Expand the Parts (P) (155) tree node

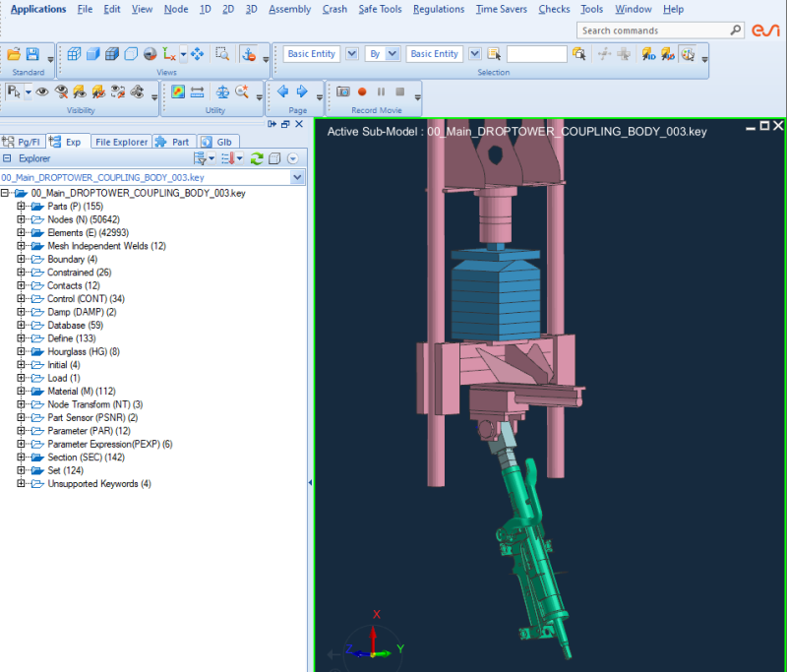click(x=22, y=206)
